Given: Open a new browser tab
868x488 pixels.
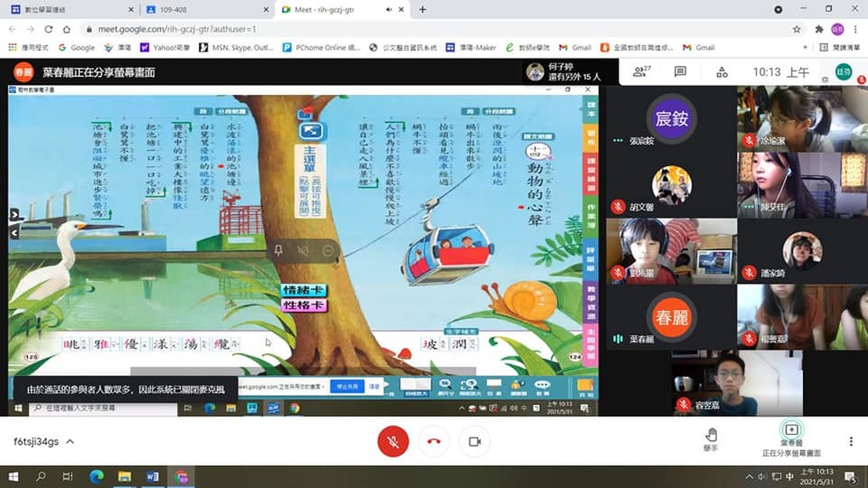Looking at the screenshot, I should click(x=422, y=9).
